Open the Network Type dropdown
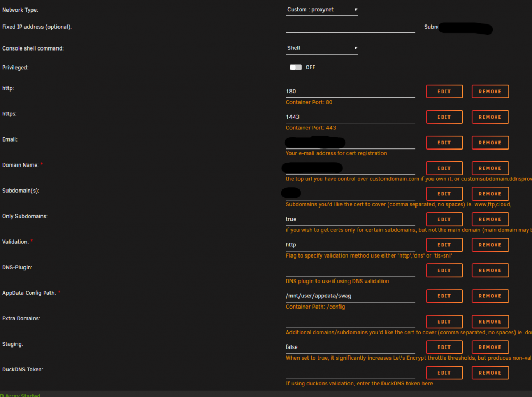 point(321,10)
